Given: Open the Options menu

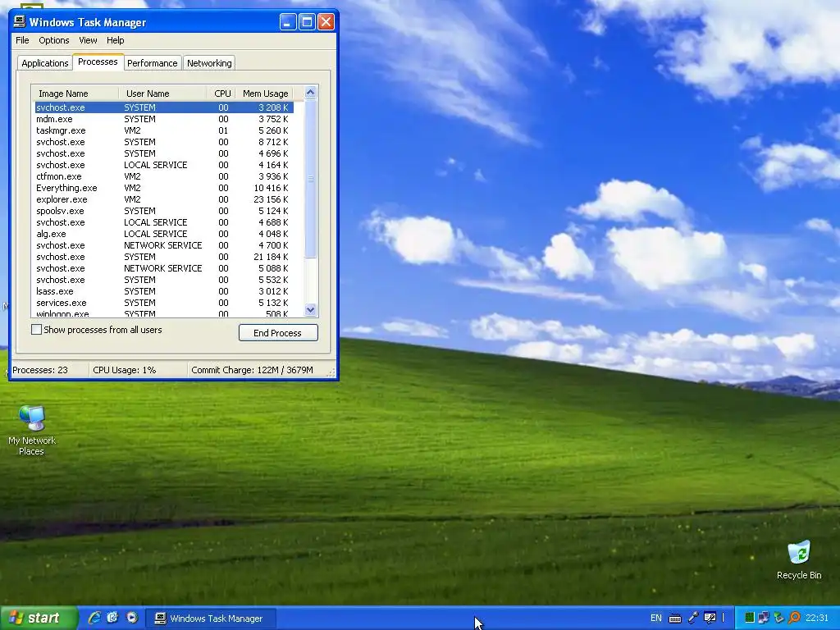Looking at the screenshot, I should (53, 40).
